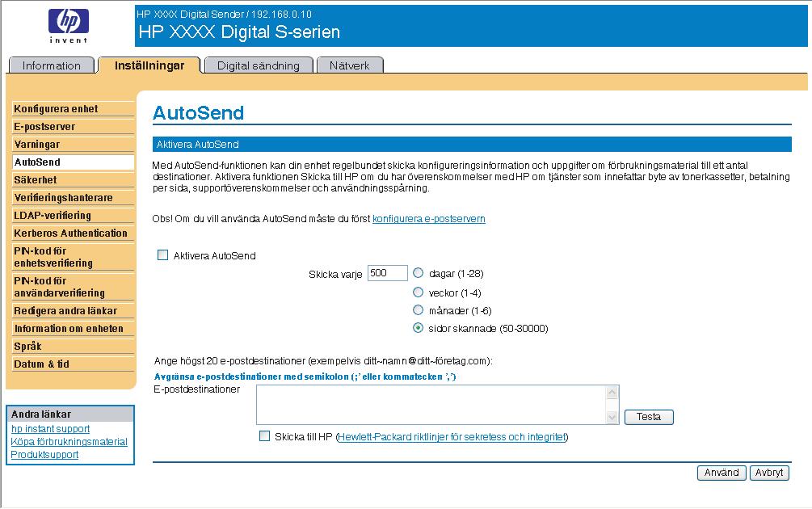The width and height of the screenshot is (812, 509).
Task: Go to LDAP-verifiering page
Action: (x=73, y=216)
